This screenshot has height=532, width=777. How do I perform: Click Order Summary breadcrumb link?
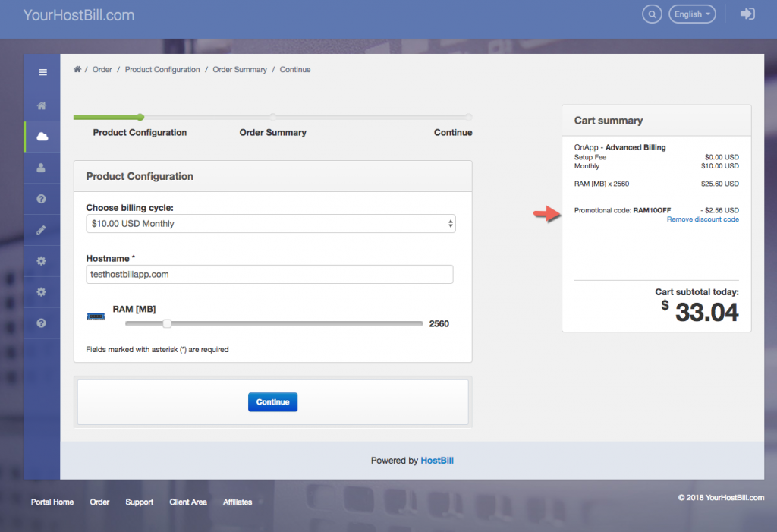point(240,69)
